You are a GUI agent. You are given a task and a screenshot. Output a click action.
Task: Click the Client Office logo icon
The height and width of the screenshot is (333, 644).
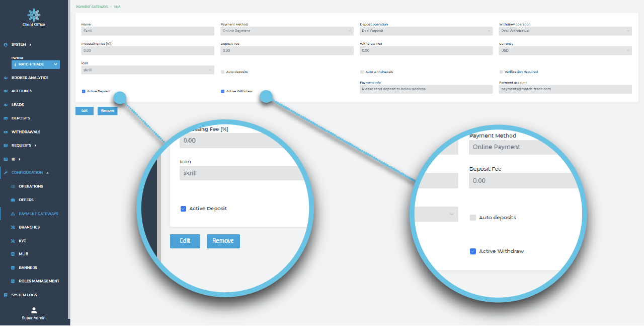(34, 15)
